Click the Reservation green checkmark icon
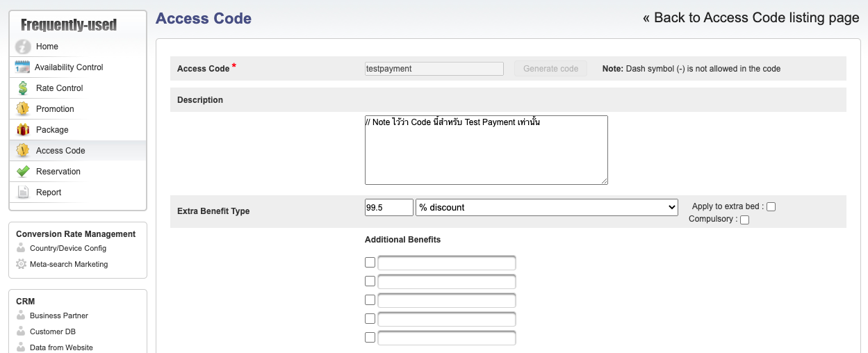 point(23,172)
